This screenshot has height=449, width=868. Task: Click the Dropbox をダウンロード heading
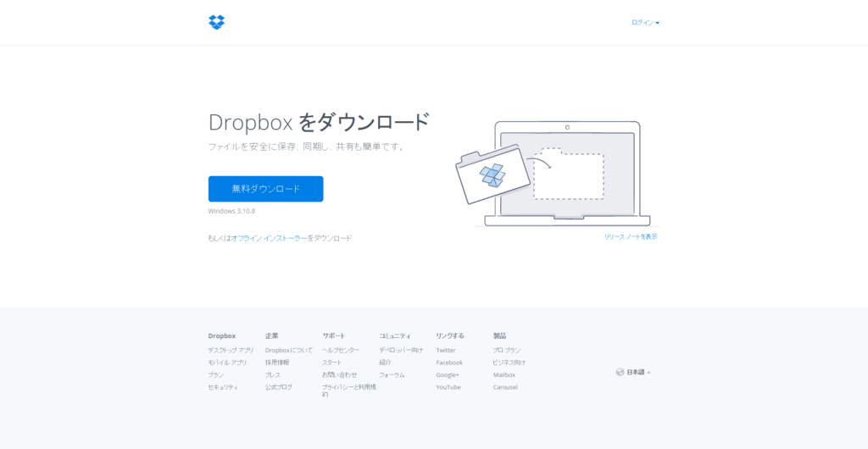click(x=319, y=122)
